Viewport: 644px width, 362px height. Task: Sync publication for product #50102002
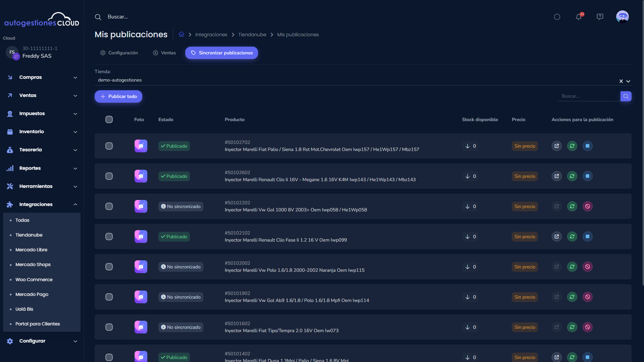point(572,267)
